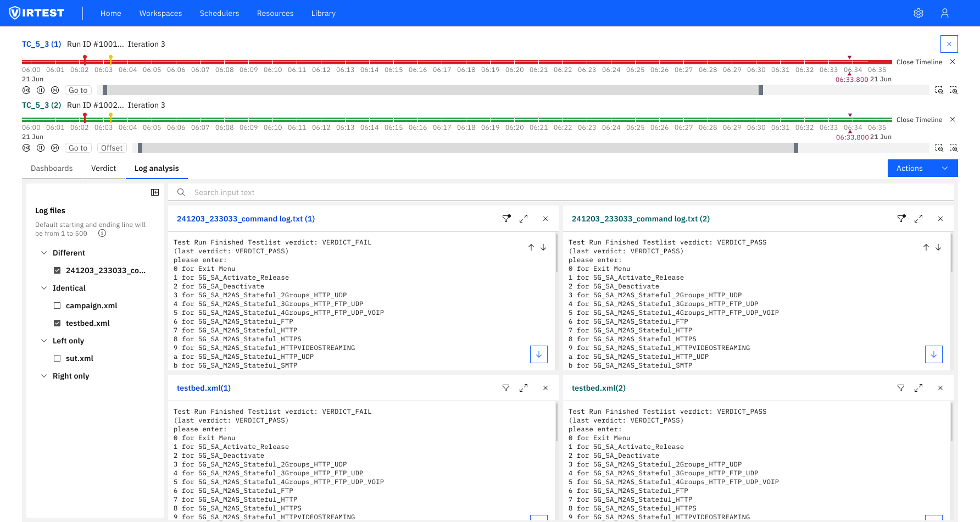Check the sut.xml log file
The height and width of the screenshot is (522, 980).
57,358
